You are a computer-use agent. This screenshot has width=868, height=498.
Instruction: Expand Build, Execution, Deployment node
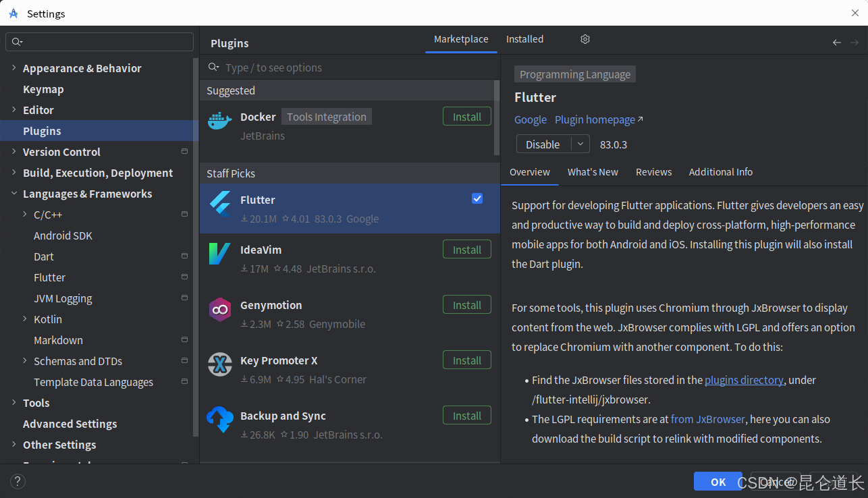[13, 173]
